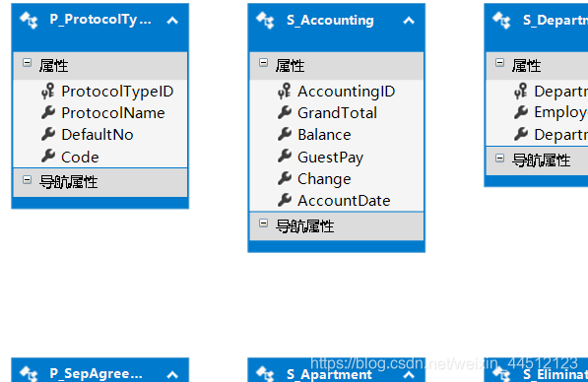
Task: Collapse 导航属性 section in S_Departm entity
Action: coord(500,159)
